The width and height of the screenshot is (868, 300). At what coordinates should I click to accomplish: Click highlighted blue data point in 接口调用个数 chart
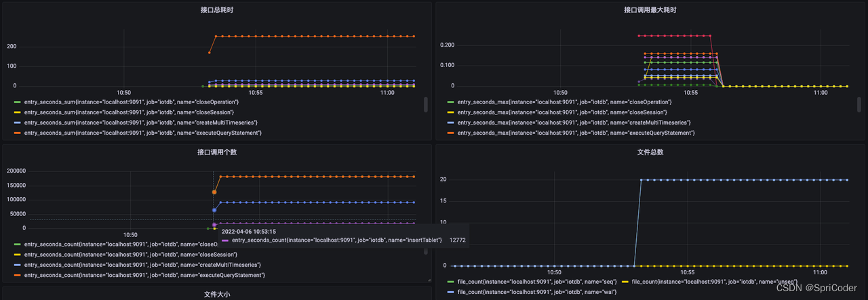[x=214, y=210]
